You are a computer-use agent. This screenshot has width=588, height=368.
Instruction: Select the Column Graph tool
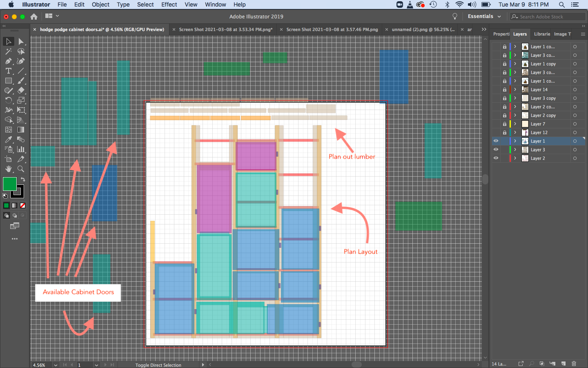[x=21, y=149]
